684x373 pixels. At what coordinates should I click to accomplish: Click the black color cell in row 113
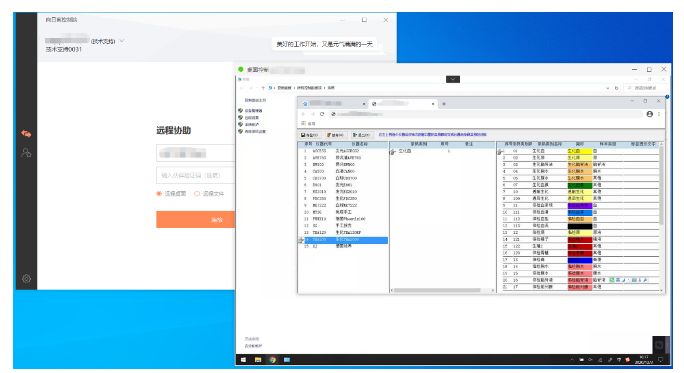point(579,226)
